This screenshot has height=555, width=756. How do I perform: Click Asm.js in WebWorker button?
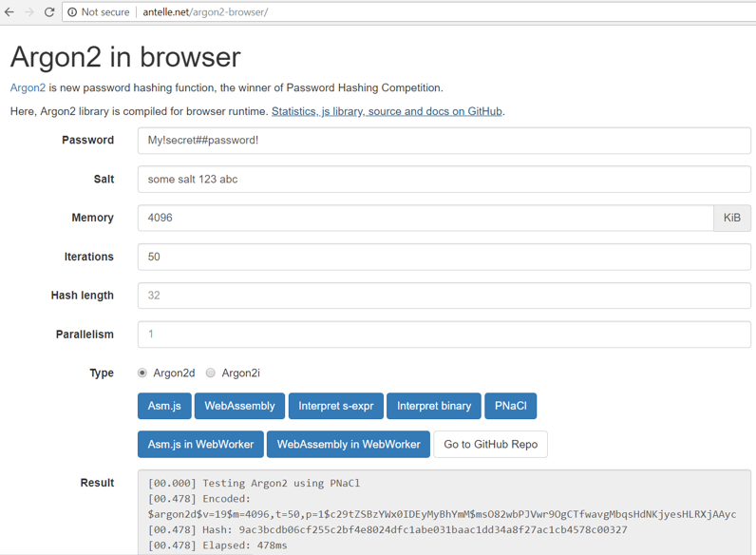tap(200, 445)
